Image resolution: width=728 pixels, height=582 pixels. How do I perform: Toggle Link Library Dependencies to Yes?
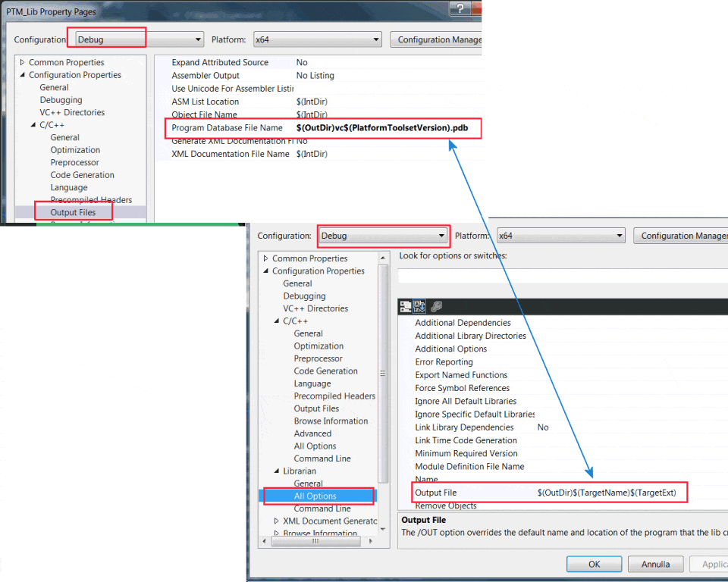coord(542,427)
